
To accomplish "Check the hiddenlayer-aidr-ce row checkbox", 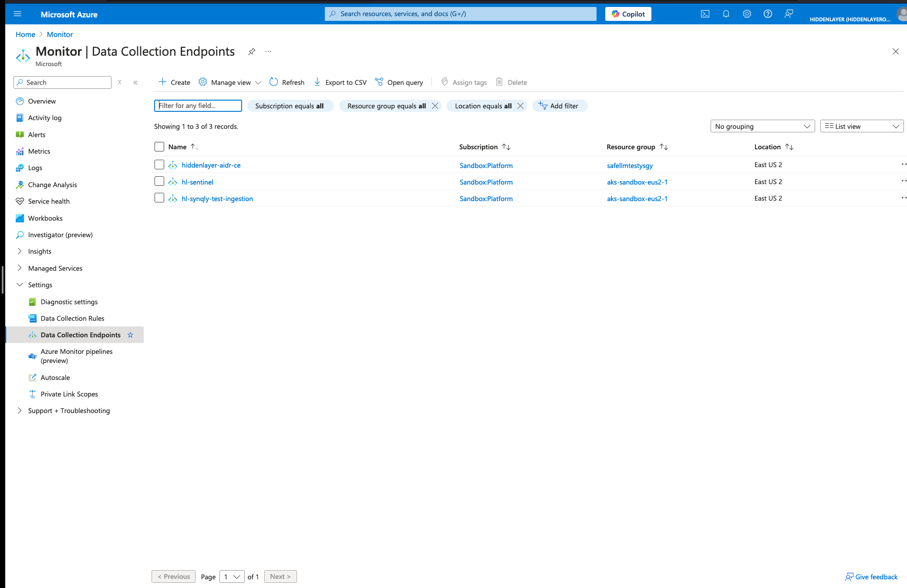I will [159, 165].
